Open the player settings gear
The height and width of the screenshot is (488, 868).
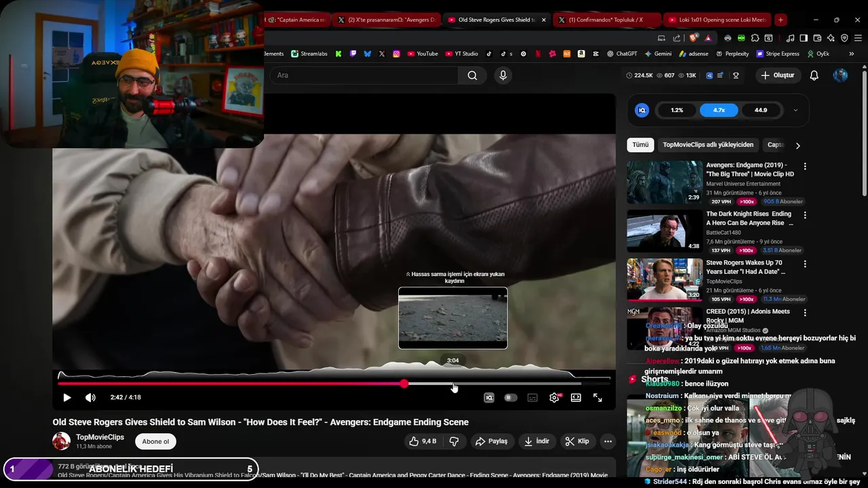point(554,398)
